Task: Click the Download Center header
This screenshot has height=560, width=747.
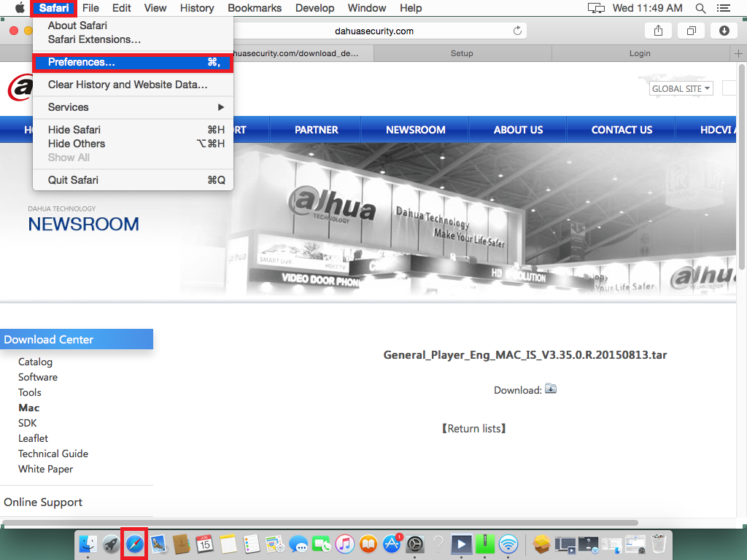Action: click(x=76, y=339)
